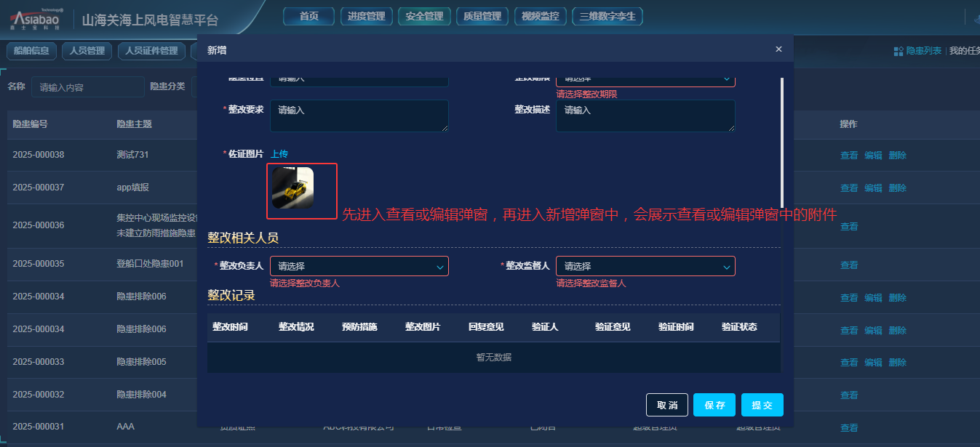Click the 山海关海上风电智慧平台 title
The image size is (980, 447).
(x=150, y=20)
